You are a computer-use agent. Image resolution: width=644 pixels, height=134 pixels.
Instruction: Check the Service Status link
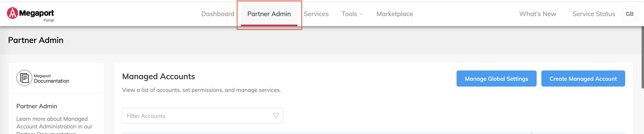593,14
